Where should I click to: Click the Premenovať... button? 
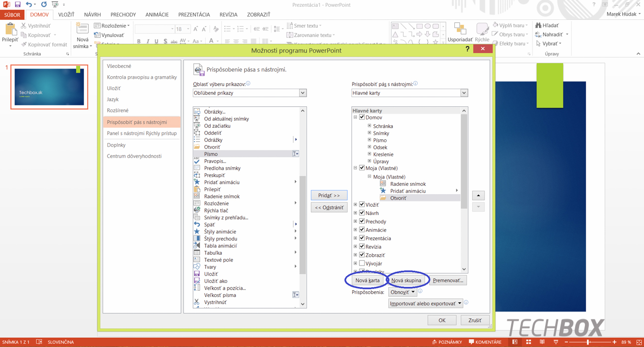click(448, 281)
